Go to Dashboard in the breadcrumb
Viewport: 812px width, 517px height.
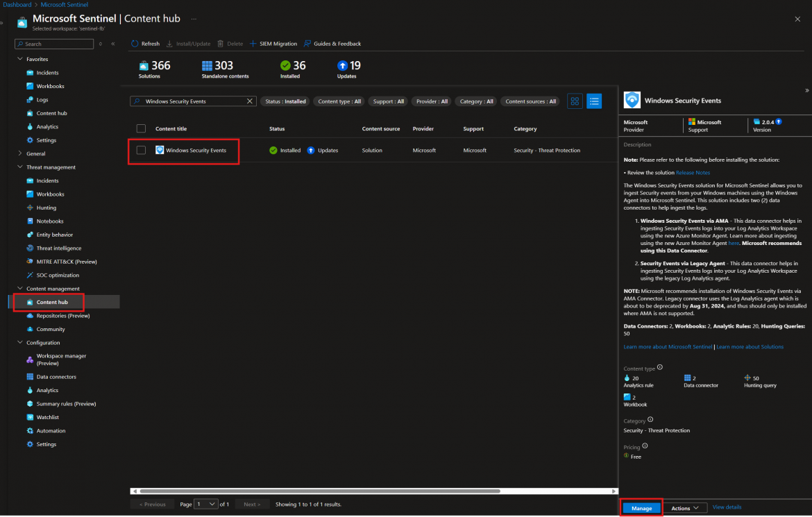(x=16, y=4)
